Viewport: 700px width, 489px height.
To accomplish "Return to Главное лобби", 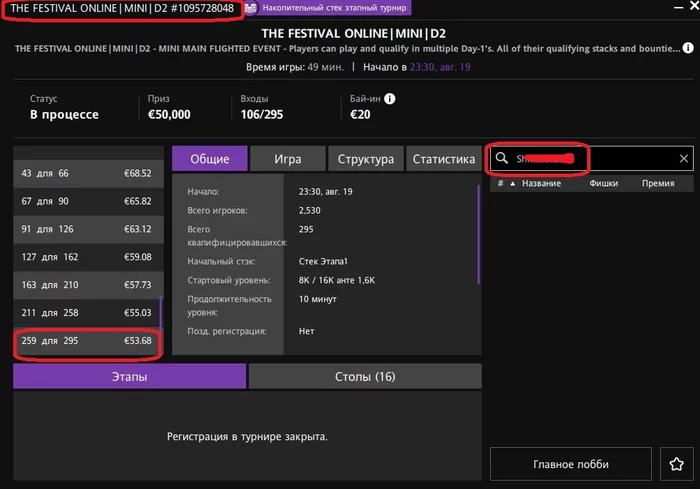I will (570, 464).
